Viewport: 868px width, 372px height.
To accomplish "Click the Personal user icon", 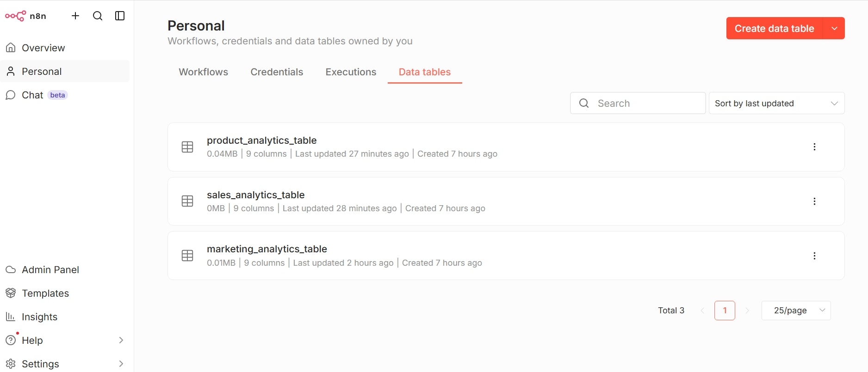I will 11,71.
